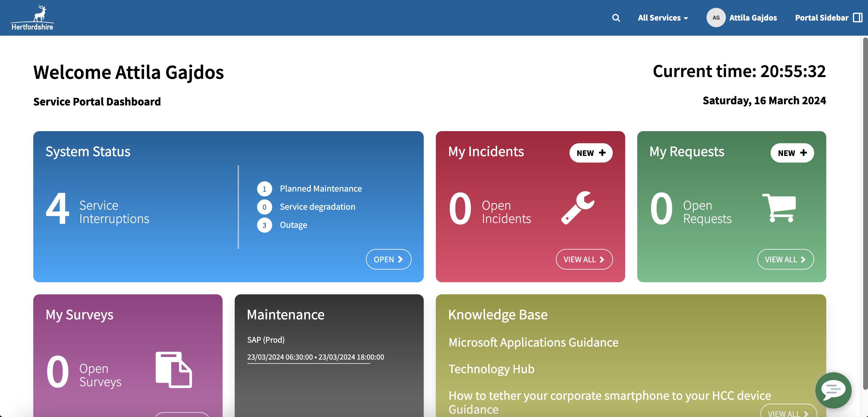
Task: Click the Planned Maintenance count badge
Action: point(265,189)
